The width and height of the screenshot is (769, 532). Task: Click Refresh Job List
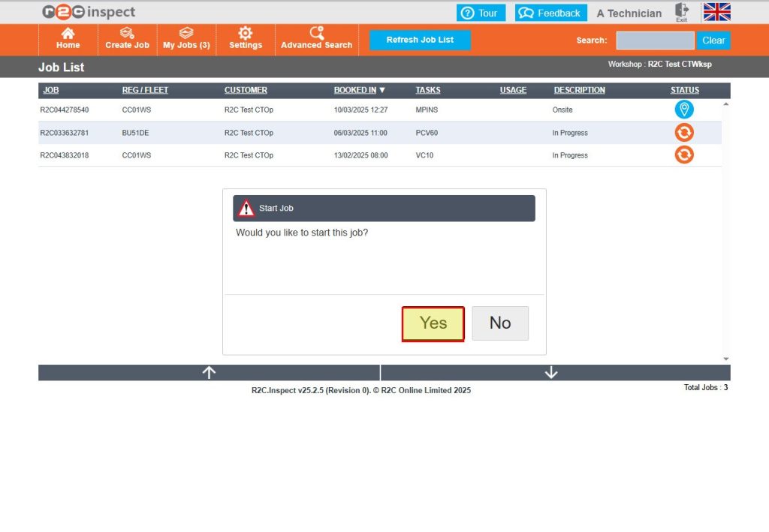[x=419, y=40]
